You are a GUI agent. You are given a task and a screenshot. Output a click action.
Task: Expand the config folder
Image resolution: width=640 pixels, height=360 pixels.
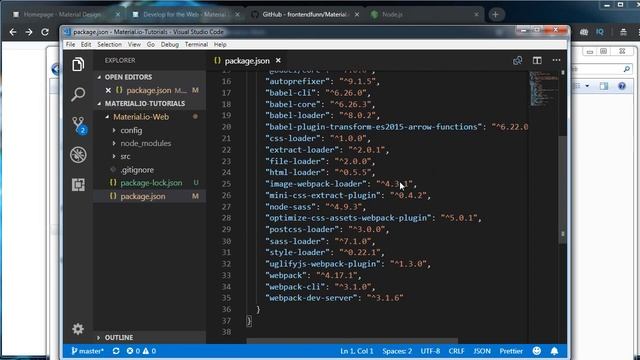pos(149,130)
